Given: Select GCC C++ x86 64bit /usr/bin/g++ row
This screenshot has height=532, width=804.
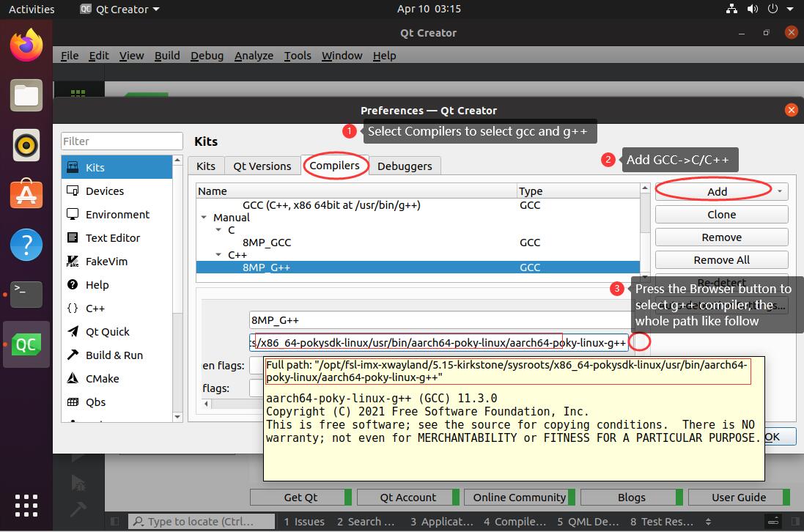Looking at the screenshot, I should click(418, 205).
